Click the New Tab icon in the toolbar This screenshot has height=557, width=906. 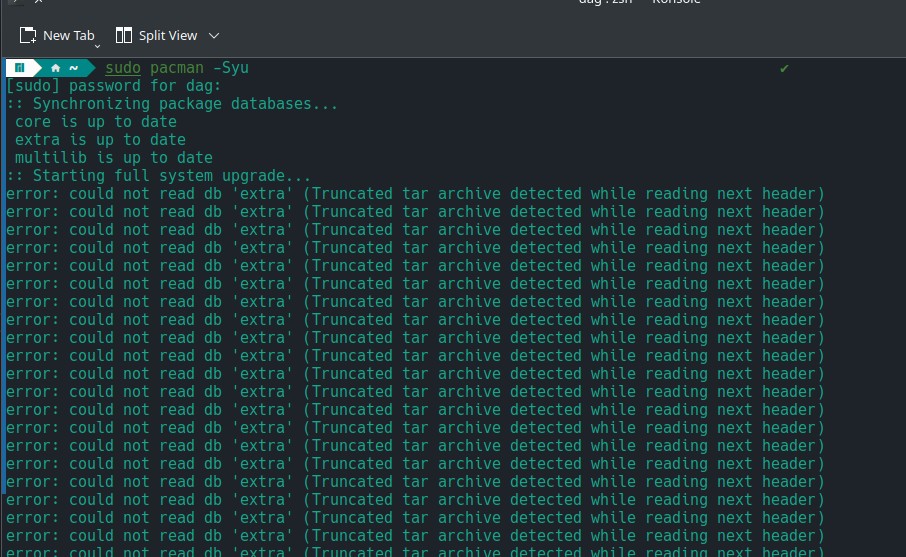pos(28,36)
